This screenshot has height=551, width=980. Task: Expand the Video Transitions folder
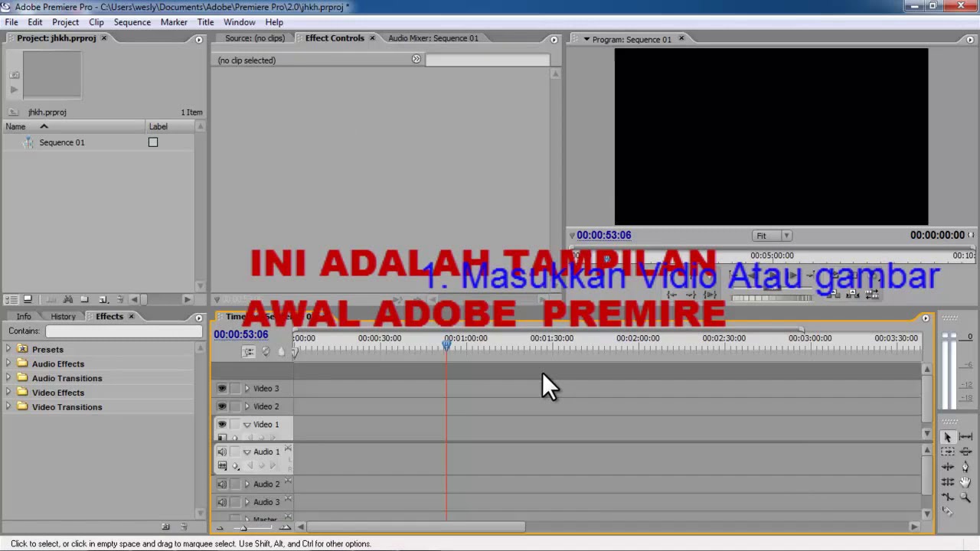pyautogui.click(x=8, y=406)
